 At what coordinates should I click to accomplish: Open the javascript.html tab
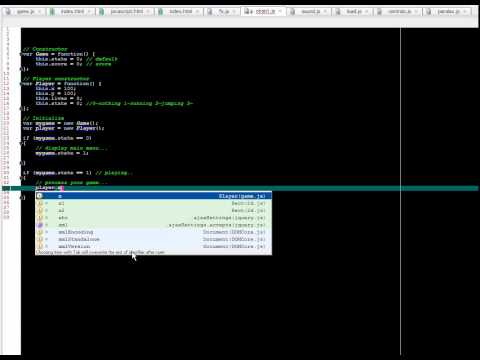point(126,11)
